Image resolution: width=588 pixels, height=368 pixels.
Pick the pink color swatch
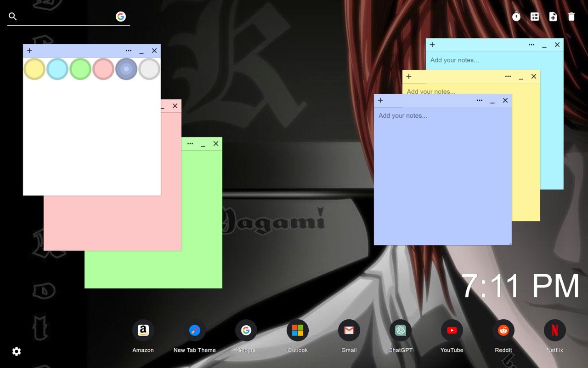(103, 69)
